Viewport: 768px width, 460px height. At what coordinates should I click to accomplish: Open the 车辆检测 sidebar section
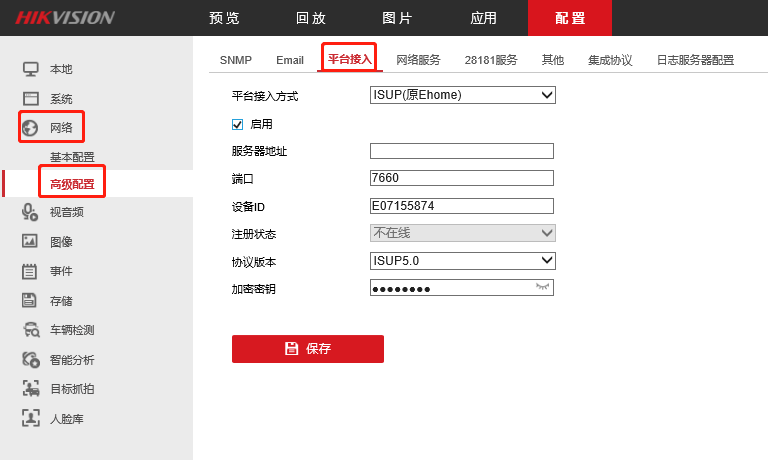click(72, 330)
